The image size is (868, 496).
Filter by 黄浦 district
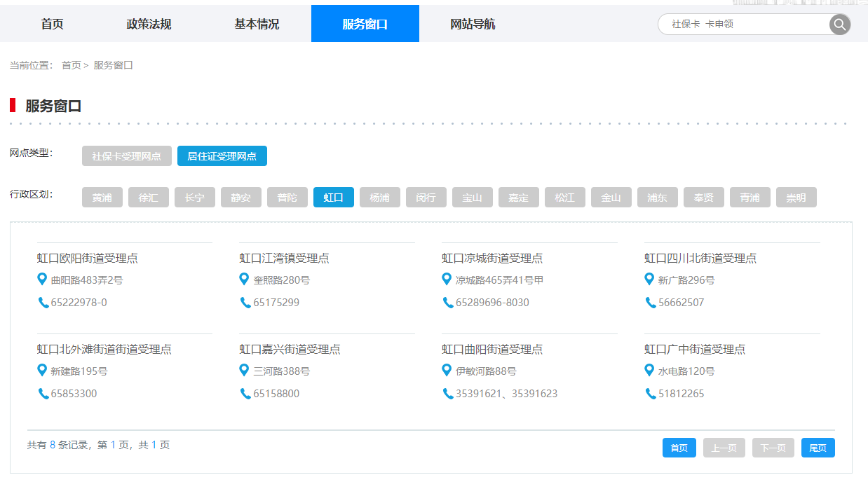pyautogui.click(x=102, y=198)
